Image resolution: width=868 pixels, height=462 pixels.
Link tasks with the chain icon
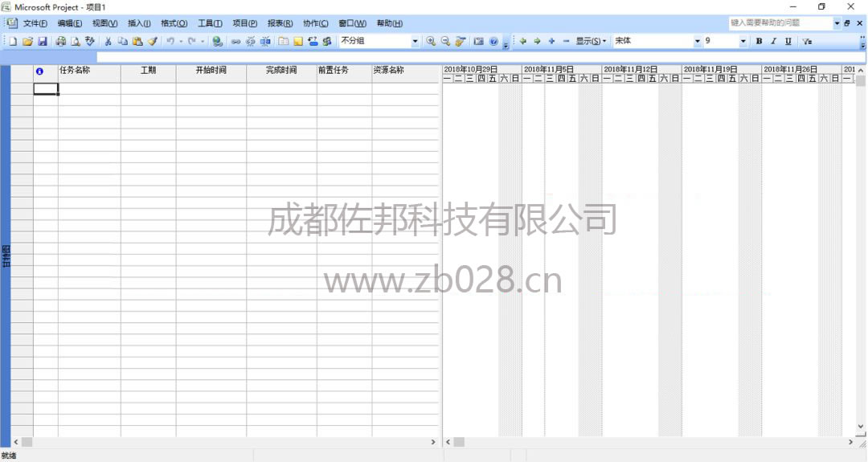point(235,42)
